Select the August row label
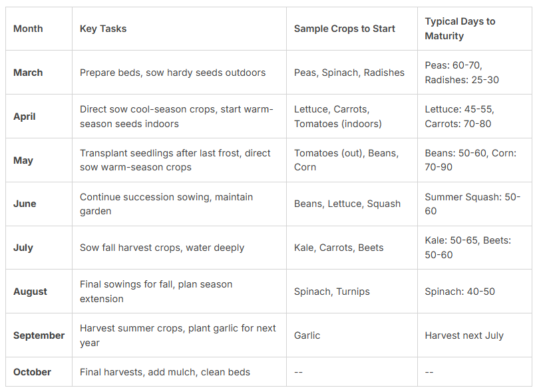The image size is (539, 392). pyautogui.click(x=30, y=292)
